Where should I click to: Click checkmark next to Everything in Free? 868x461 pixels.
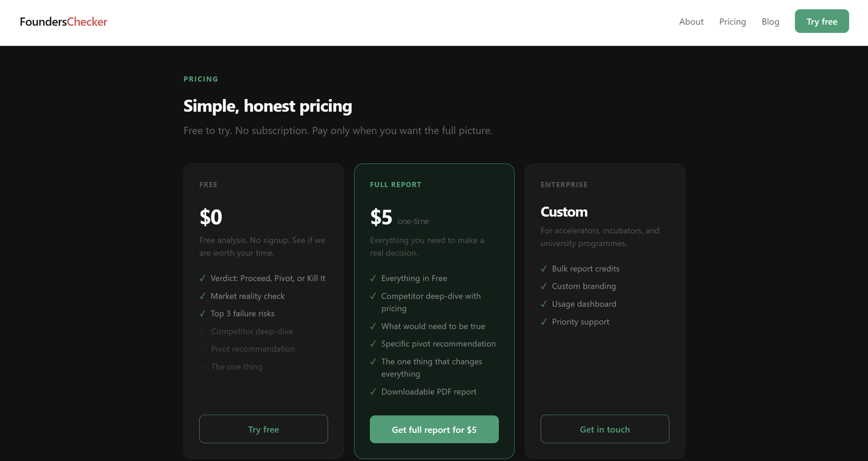373,278
